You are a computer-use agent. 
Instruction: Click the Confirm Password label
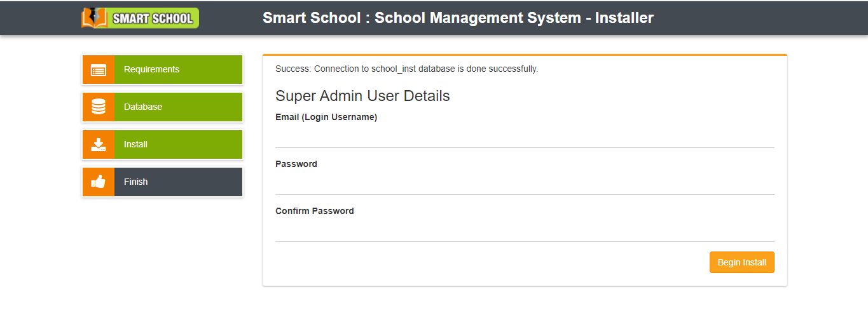pyautogui.click(x=315, y=211)
